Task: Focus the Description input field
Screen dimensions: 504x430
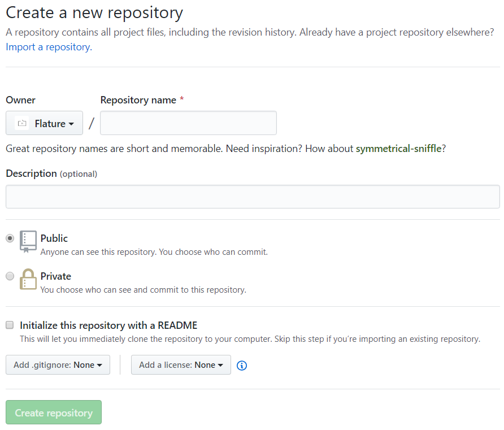Action: pos(253,197)
